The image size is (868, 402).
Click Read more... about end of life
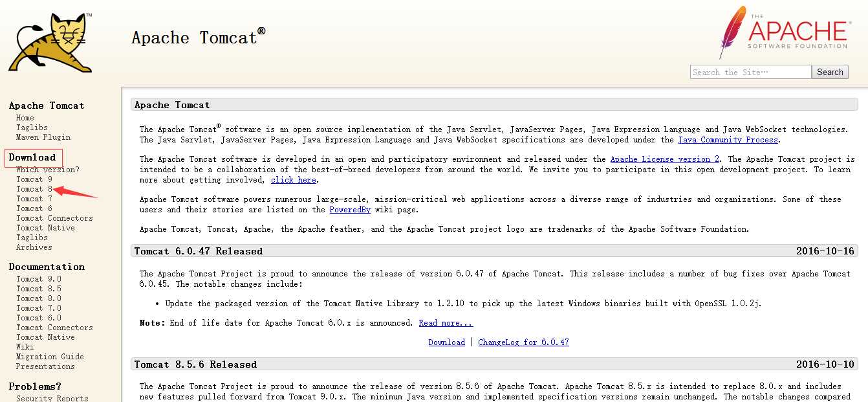coord(446,323)
